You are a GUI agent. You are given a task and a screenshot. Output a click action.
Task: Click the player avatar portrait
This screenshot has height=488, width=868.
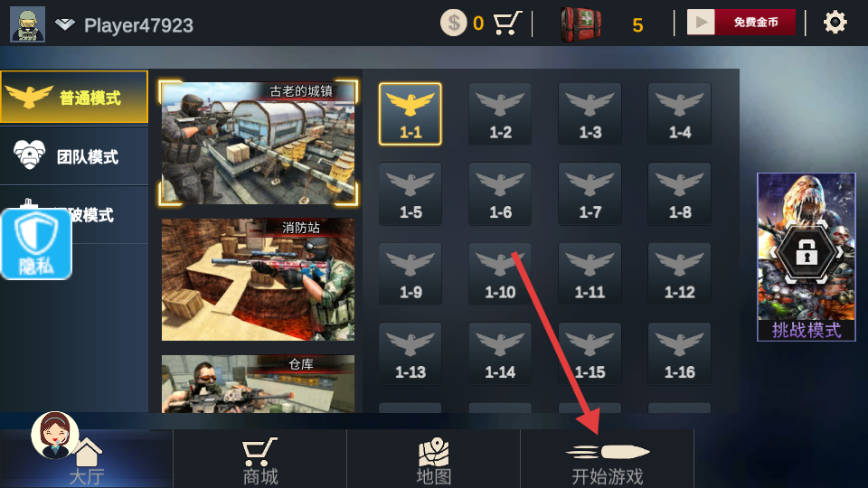(x=28, y=24)
